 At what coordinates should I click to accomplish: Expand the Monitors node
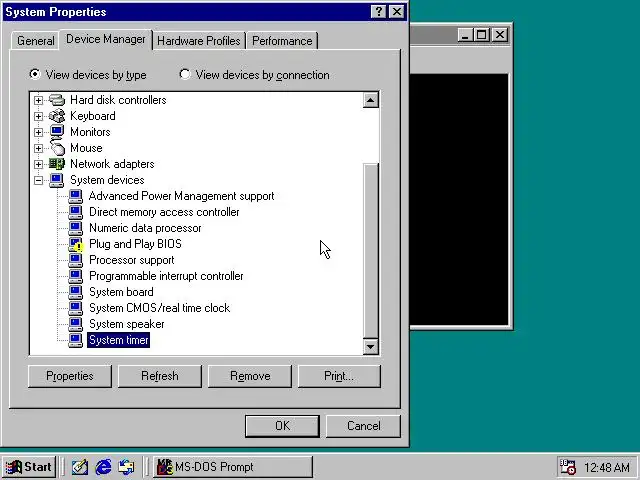click(38, 132)
